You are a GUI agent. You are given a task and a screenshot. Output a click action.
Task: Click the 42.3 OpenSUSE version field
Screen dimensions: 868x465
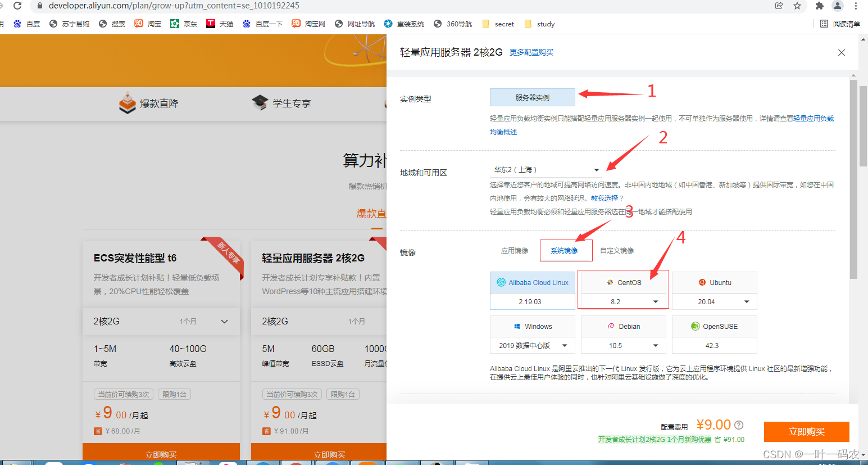[x=715, y=345]
